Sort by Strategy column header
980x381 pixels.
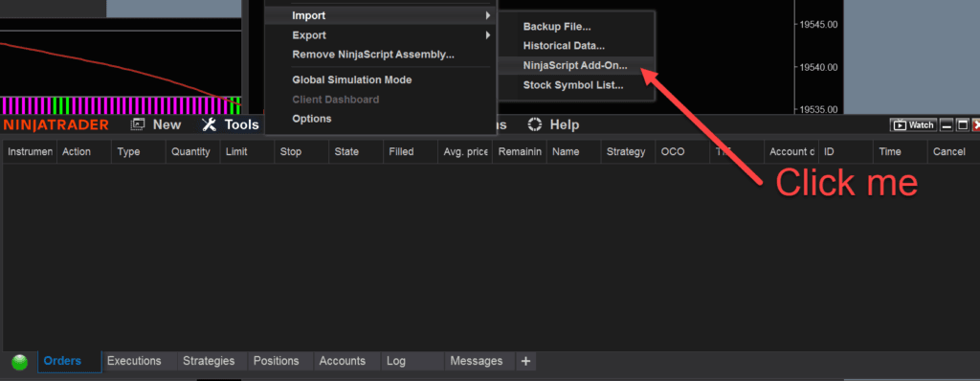628,152
